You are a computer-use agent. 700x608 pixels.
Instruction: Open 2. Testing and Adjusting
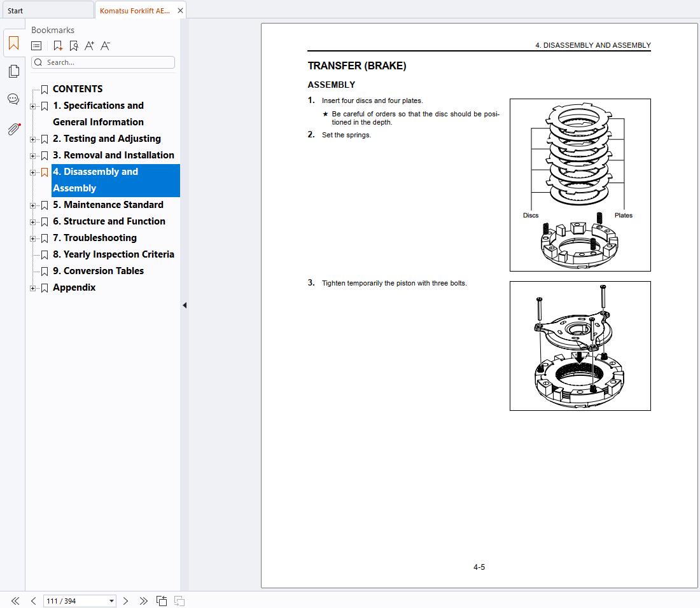(107, 138)
